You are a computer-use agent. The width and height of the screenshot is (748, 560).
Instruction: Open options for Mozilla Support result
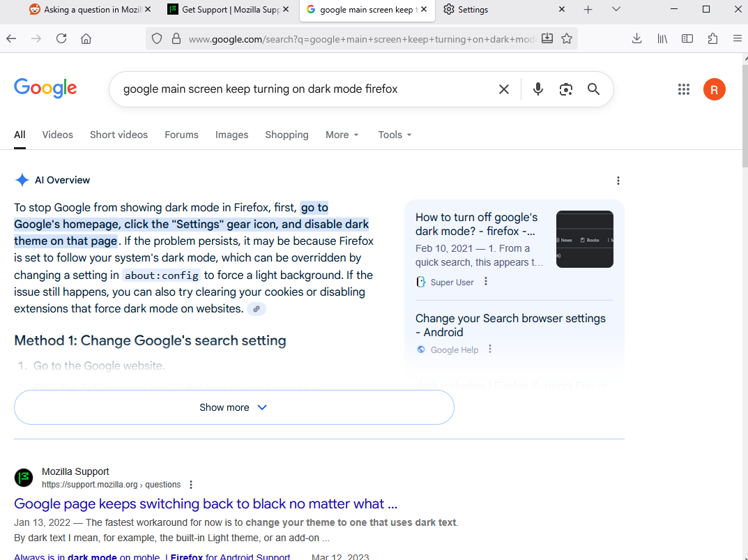191,485
